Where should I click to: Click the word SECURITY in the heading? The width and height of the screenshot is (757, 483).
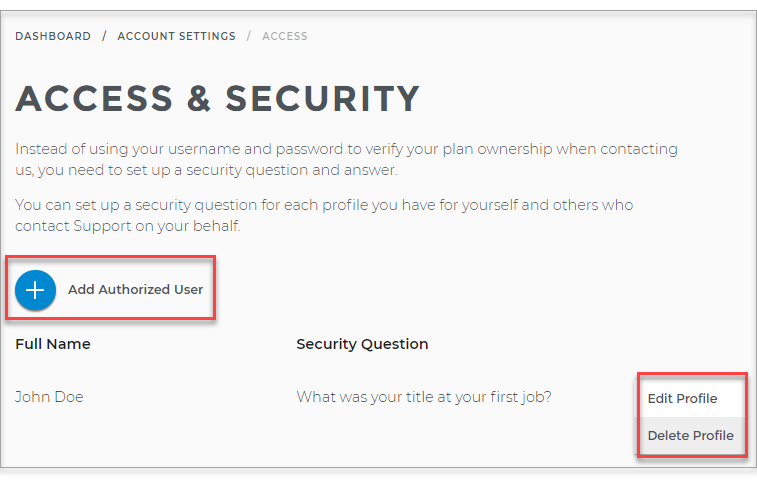pyautogui.click(x=322, y=99)
